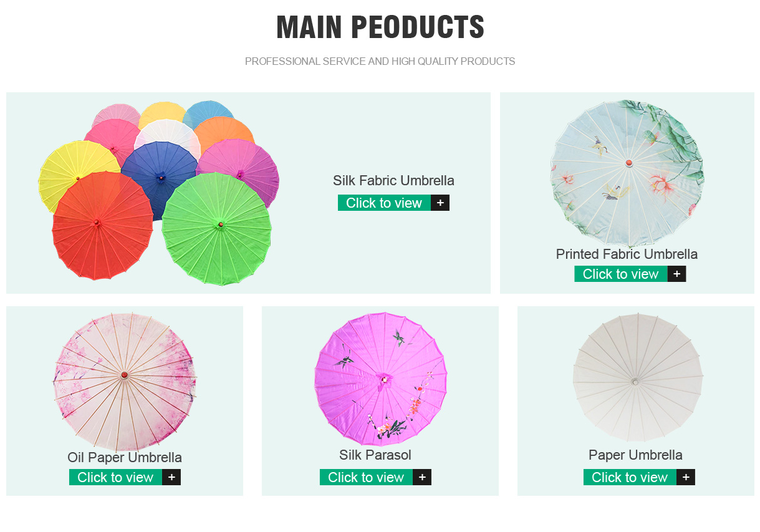Screen dimensions: 760x532
Task: Open the Paper Umbrella title link
Action: 635,455
